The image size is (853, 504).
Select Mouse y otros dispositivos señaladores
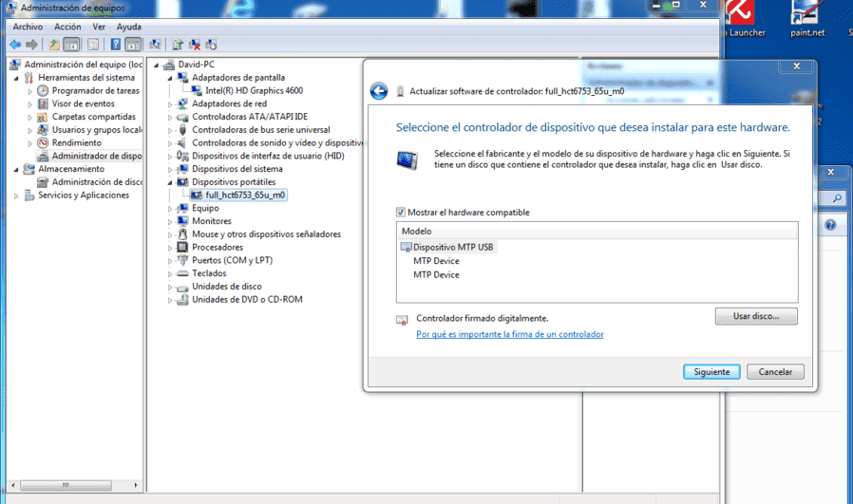(x=267, y=233)
